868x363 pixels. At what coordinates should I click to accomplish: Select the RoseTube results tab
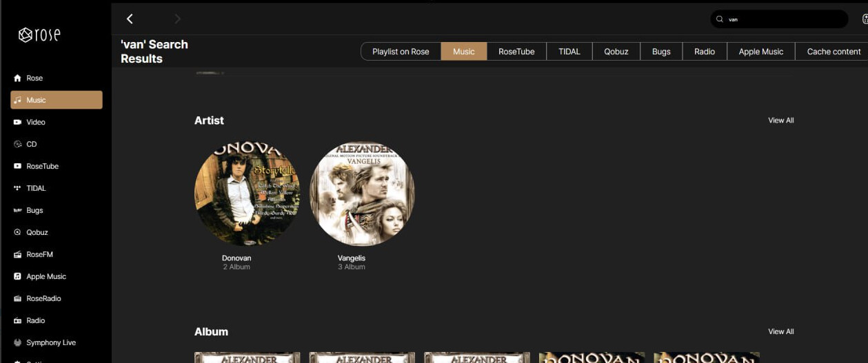click(x=516, y=52)
